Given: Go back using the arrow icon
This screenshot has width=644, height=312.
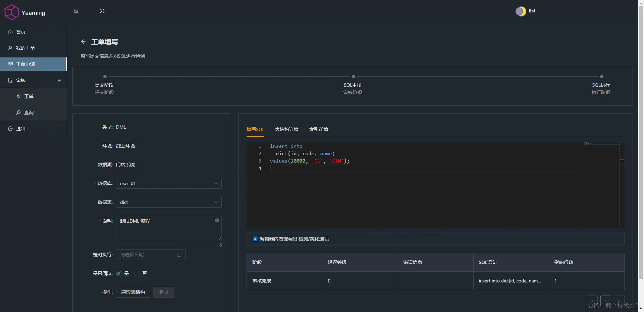Looking at the screenshot, I should (x=83, y=42).
